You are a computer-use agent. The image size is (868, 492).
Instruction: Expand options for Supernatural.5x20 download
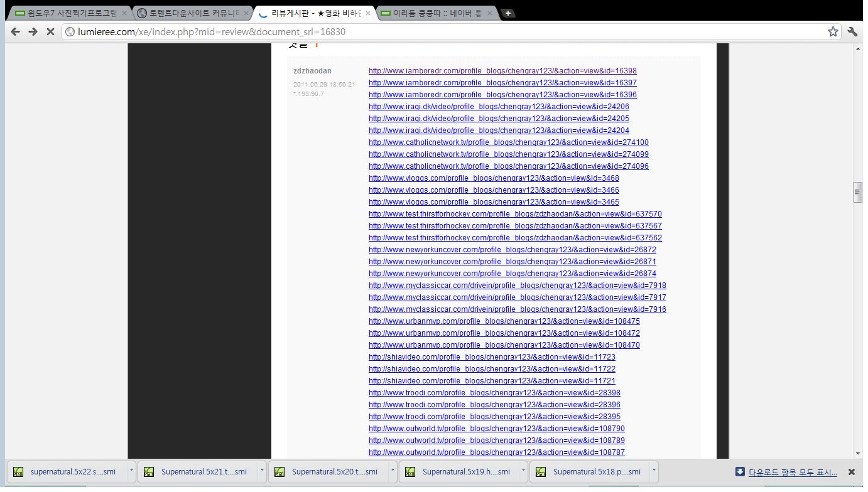(393, 471)
